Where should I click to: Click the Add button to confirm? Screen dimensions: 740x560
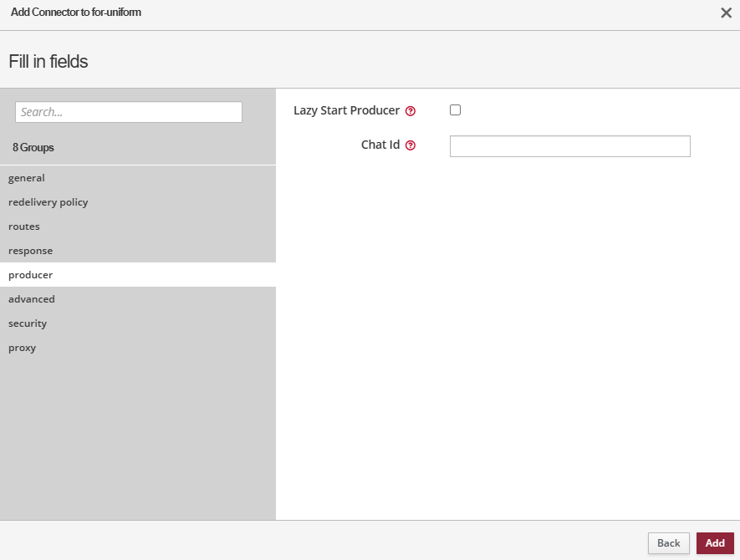pos(715,543)
